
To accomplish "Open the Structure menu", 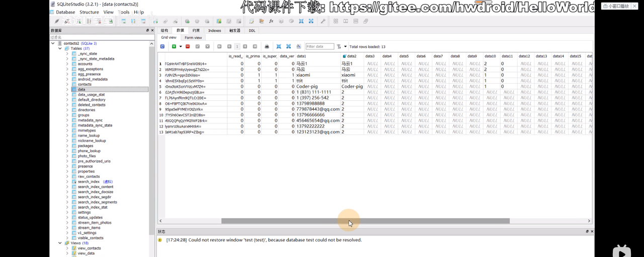I will [x=89, y=12].
